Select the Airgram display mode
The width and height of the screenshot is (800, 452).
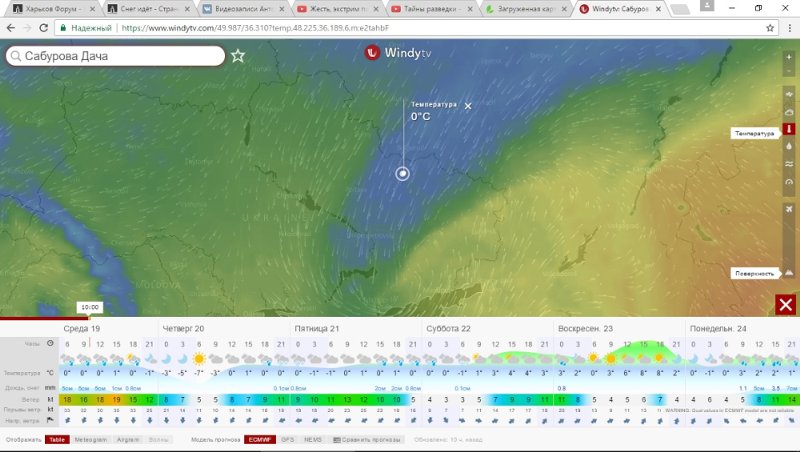128,439
